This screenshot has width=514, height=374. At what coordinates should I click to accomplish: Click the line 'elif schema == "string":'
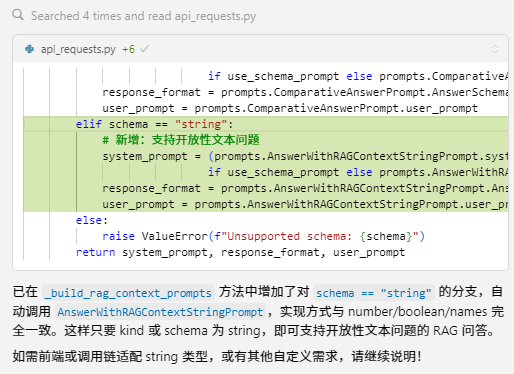(154, 124)
